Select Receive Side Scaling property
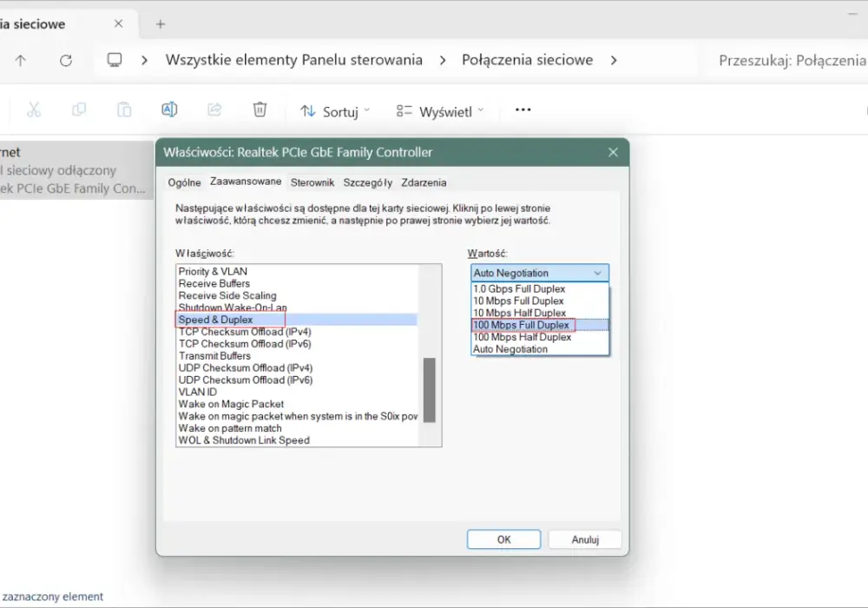 (297, 295)
